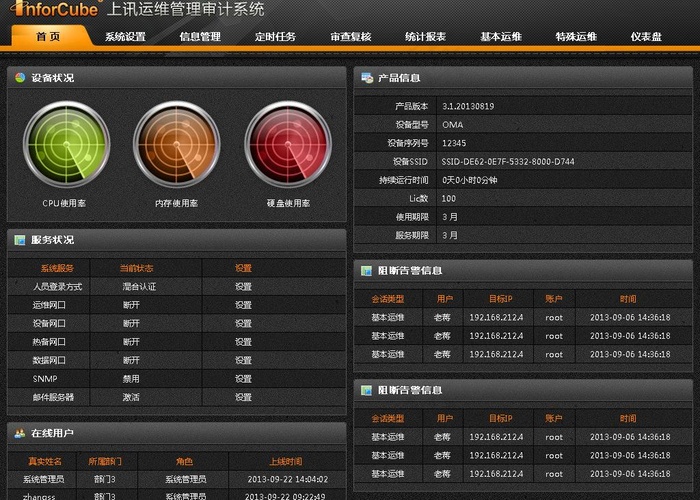The image size is (700, 500).
Task: Click 设置 for 运维网口
Action: [x=243, y=305]
